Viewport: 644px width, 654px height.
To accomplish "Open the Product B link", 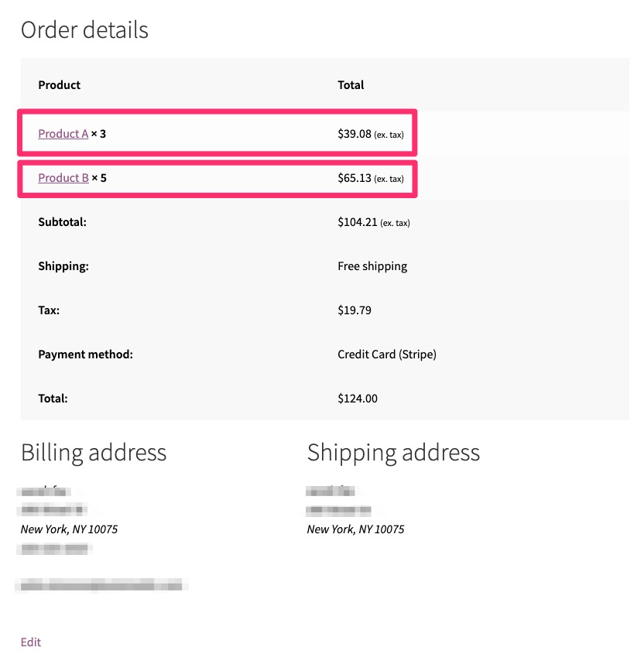I will click(63, 178).
